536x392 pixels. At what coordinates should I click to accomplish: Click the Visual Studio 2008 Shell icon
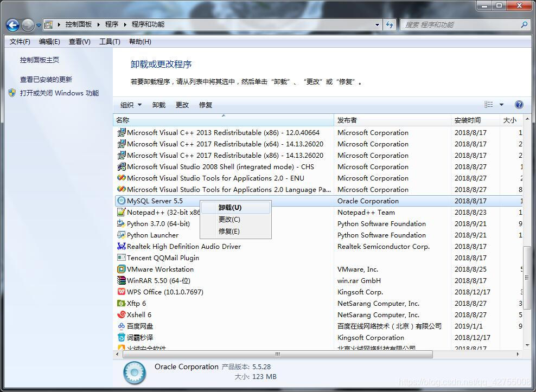pyautogui.click(x=121, y=167)
